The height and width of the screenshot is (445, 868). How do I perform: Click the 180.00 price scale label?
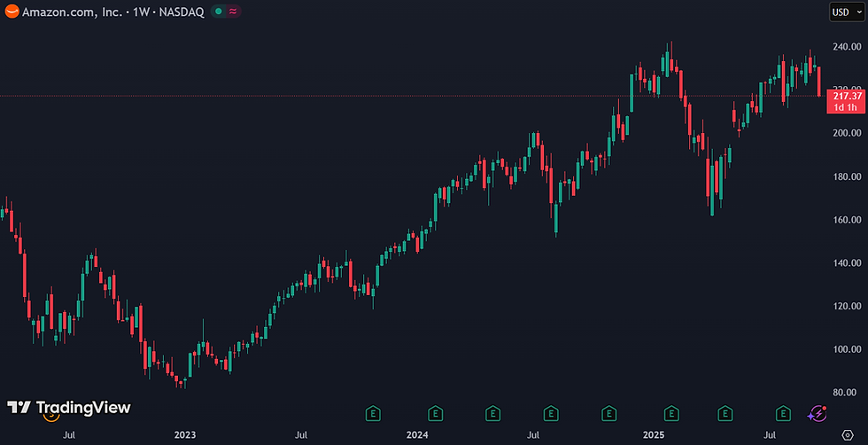848,176
